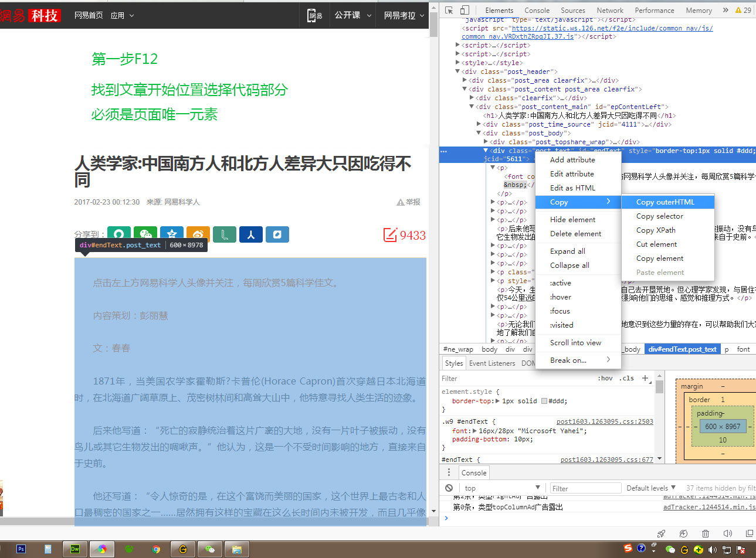Expand the post_topshare_wrap div node
Screen dimensions: 756x558
[486, 142]
